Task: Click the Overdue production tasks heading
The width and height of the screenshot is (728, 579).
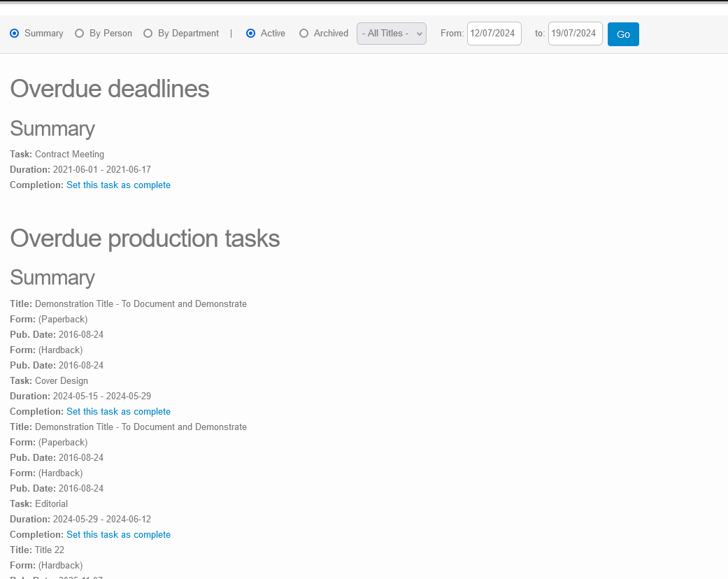Action: [x=145, y=238]
